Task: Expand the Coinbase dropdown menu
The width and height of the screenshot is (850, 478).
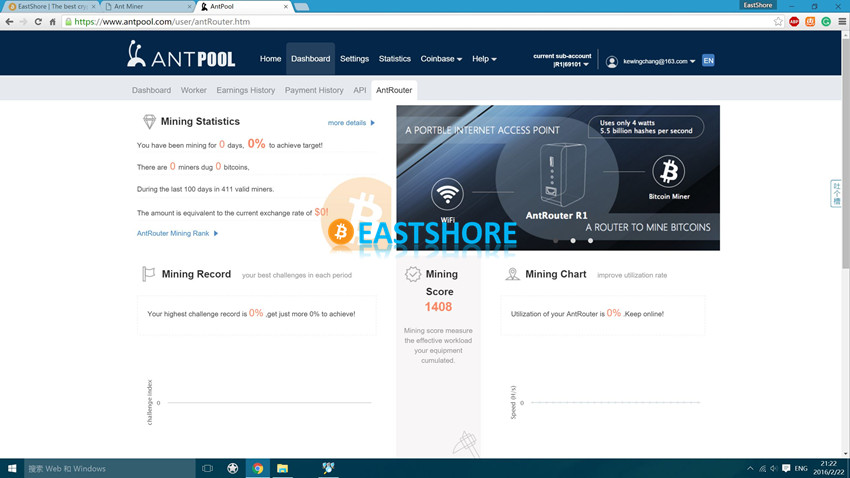Action: click(441, 59)
